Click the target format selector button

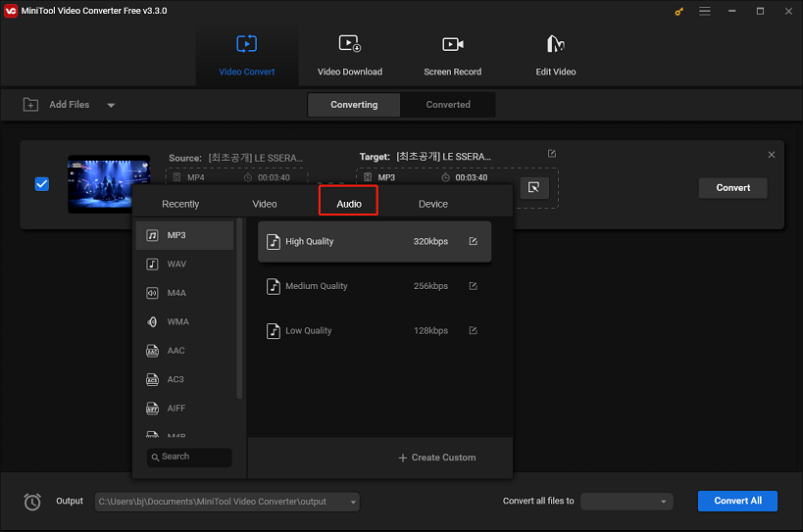pyautogui.click(x=534, y=188)
